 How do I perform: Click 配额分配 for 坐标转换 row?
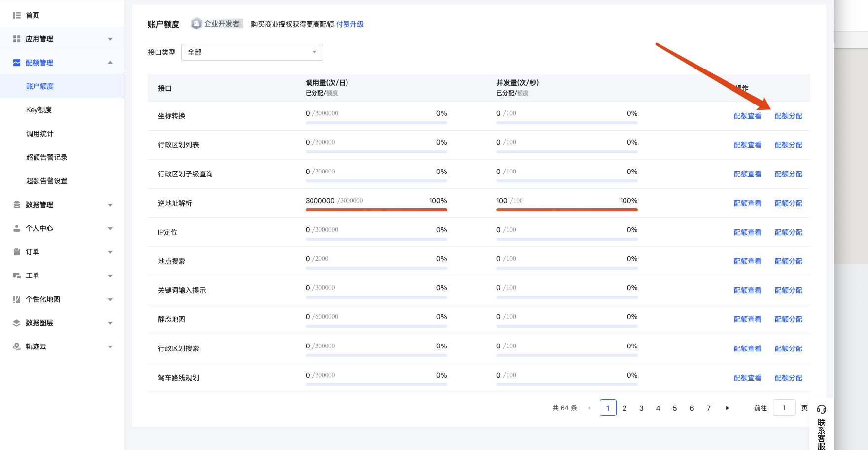[788, 116]
